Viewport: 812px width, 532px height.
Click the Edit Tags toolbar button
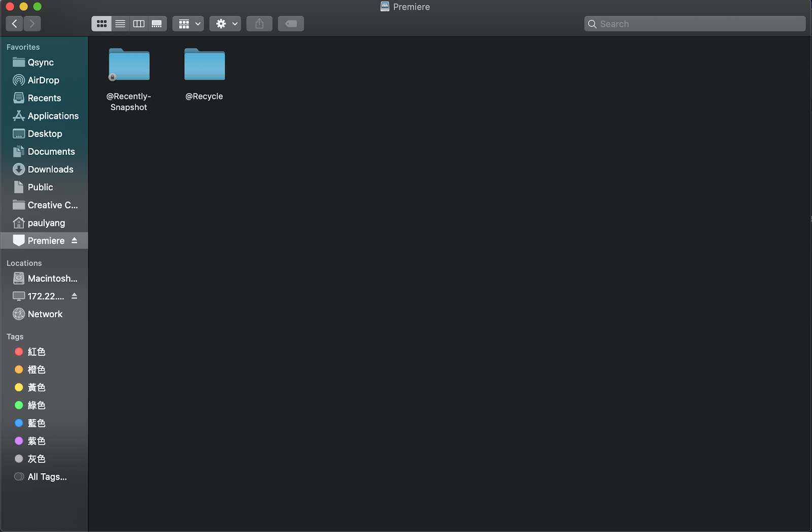pos(291,24)
